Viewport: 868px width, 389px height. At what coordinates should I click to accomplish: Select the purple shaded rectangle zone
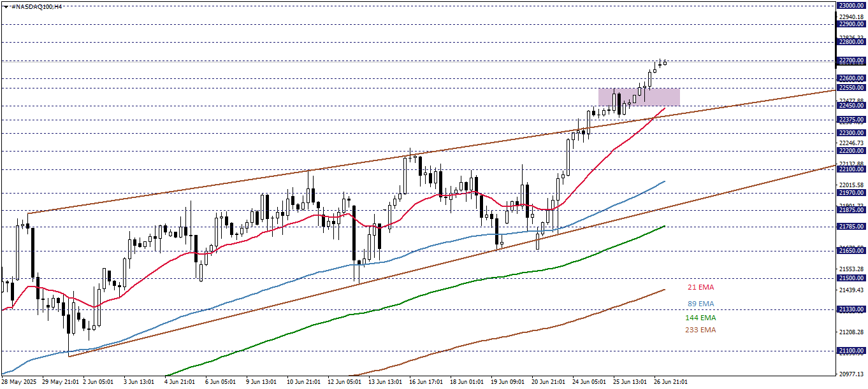[x=639, y=97]
